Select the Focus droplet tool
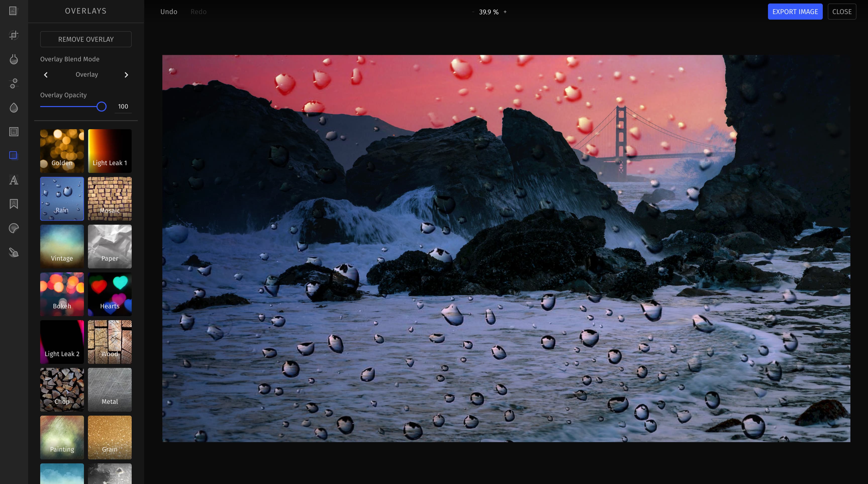868x484 pixels. click(14, 108)
